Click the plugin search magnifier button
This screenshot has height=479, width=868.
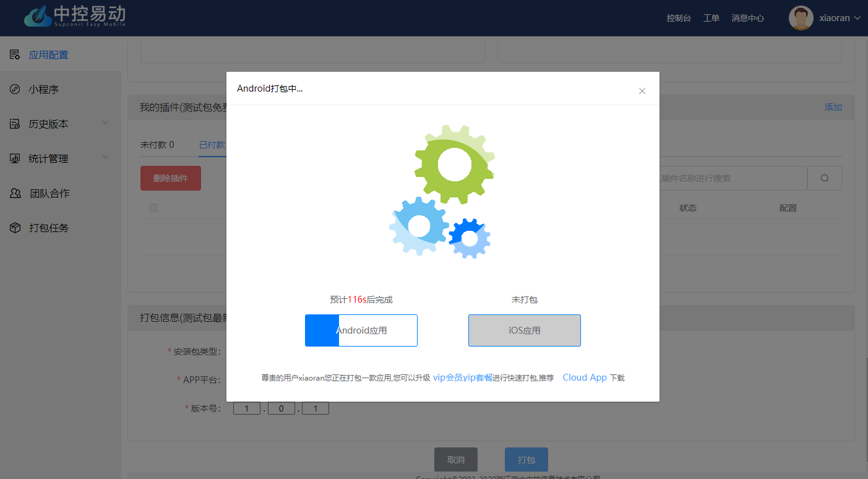click(825, 178)
